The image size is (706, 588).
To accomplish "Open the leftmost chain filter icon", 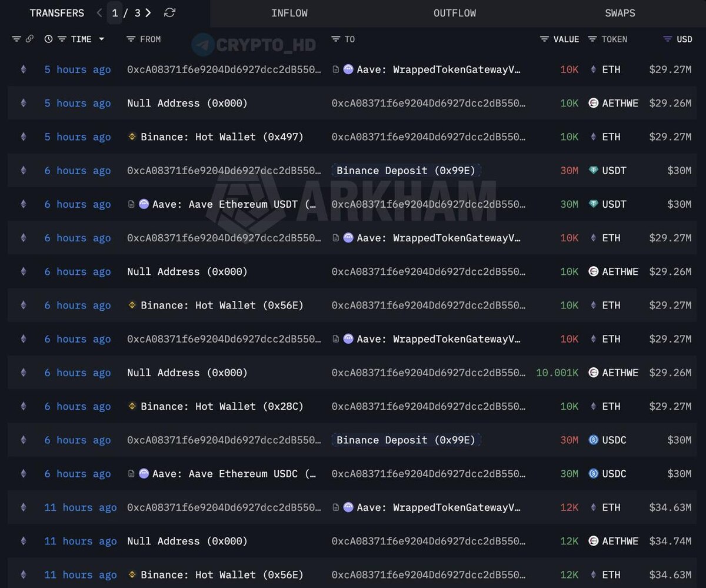I will tap(16, 39).
